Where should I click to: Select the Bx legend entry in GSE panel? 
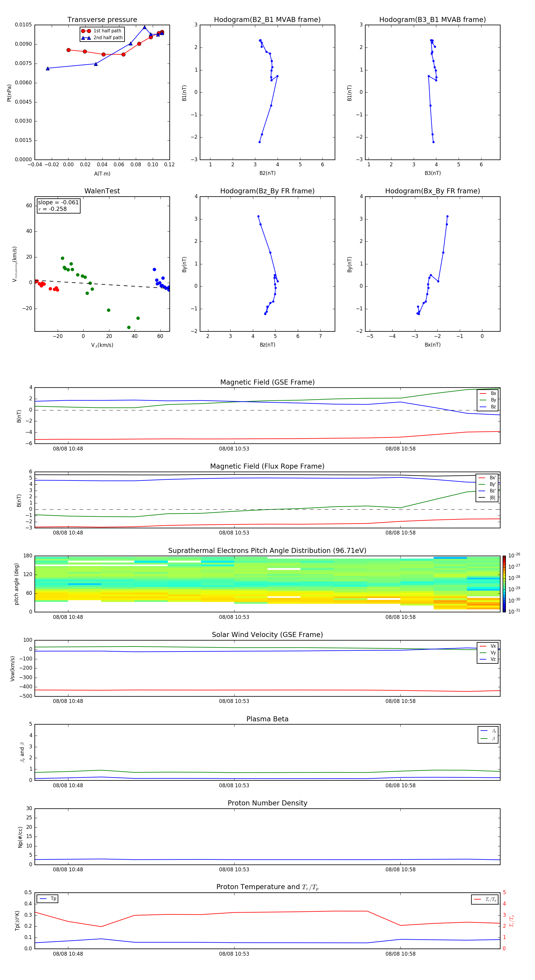click(488, 393)
